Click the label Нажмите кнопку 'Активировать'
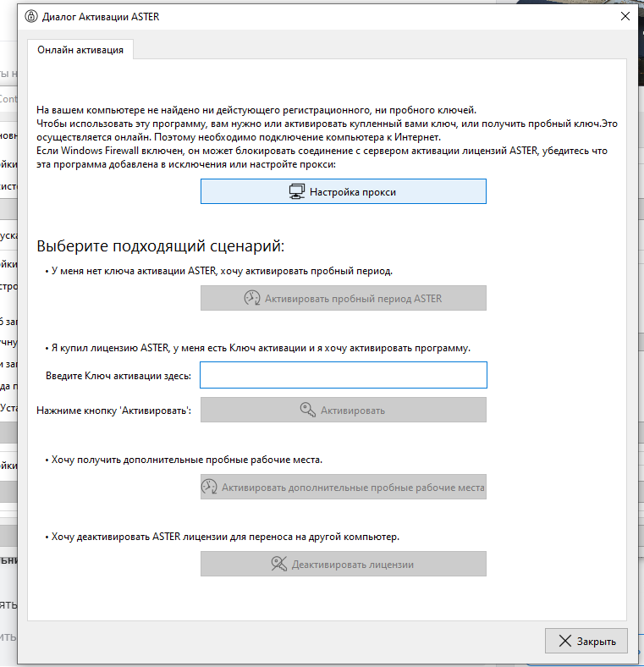Image resolution: width=644 pixels, height=667 pixels. (113, 411)
